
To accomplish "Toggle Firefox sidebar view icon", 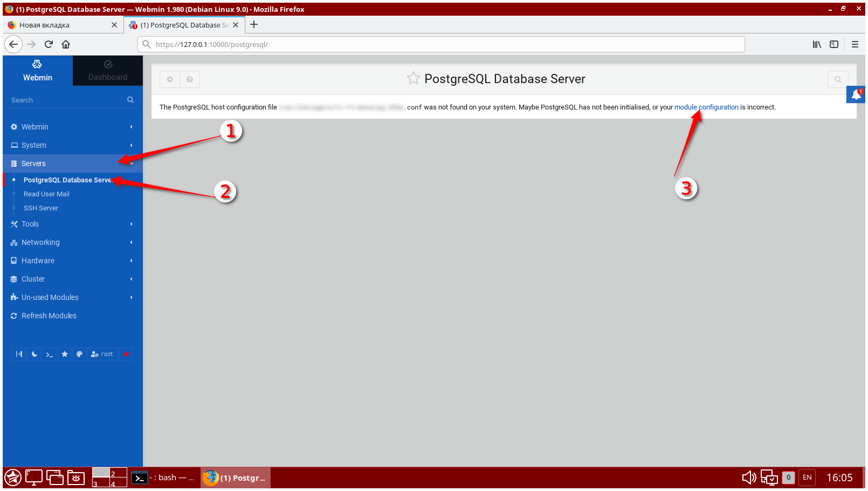I will [834, 44].
